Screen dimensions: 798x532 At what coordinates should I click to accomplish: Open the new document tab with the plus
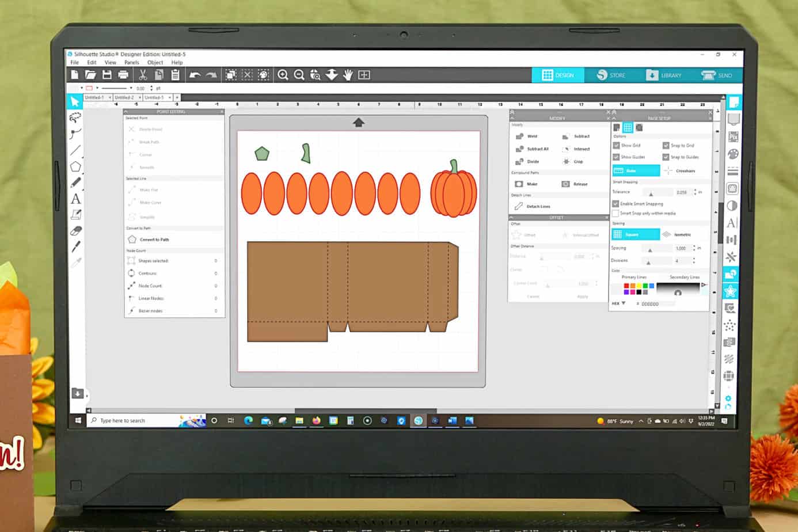coord(176,98)
